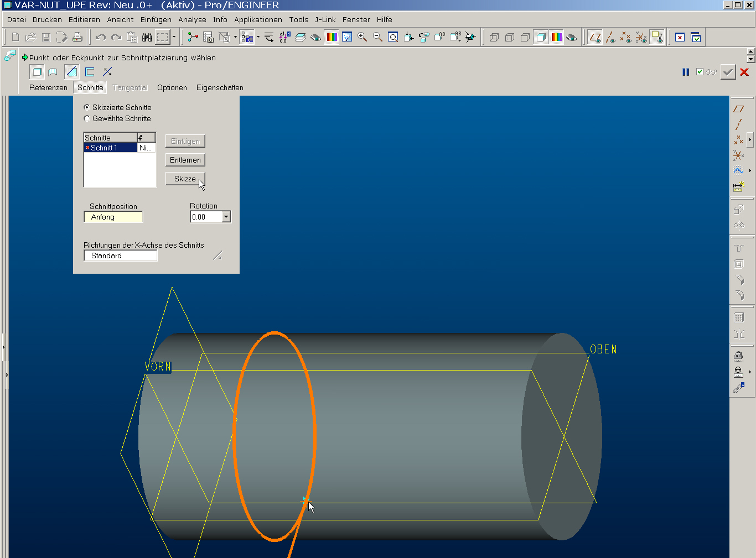Toggle coordinate systems display in toolbar
Image resolution: width=756 pixels, height=558 pixels.
point(641,37)
